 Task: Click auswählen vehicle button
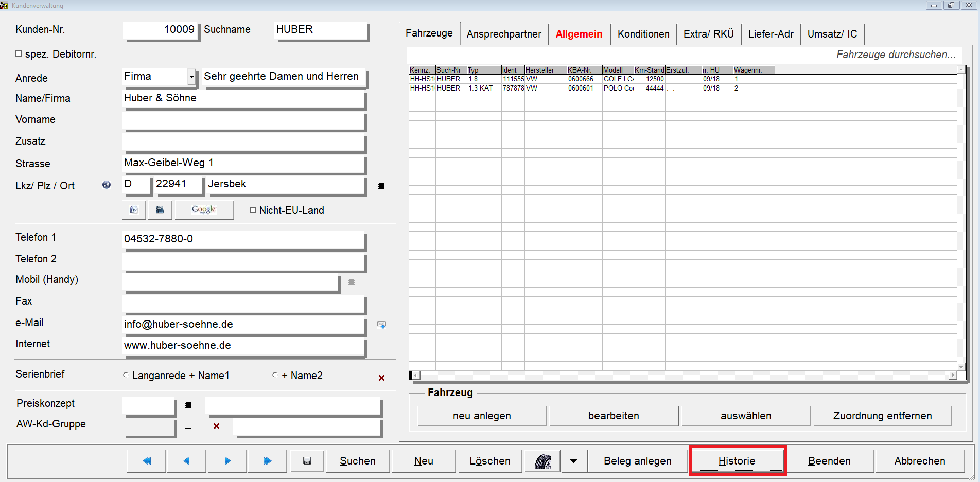pyautogui.click(x=746, y=416)
